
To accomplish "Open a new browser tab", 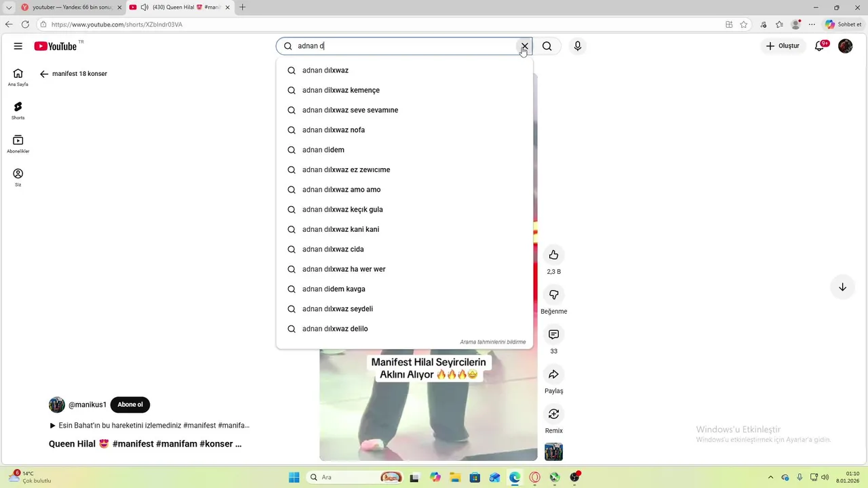I will click(x=243, y=7).
